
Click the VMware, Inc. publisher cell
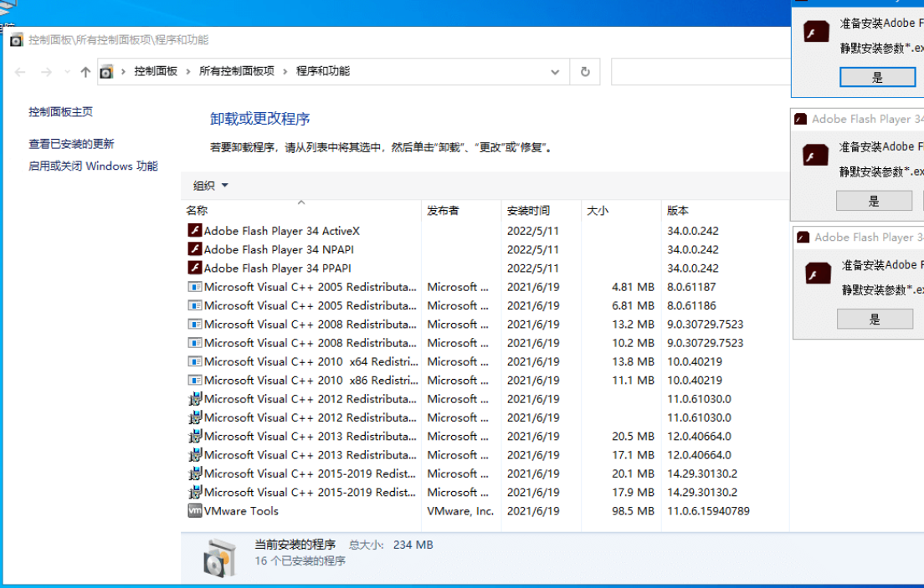[x=460, y=511]
